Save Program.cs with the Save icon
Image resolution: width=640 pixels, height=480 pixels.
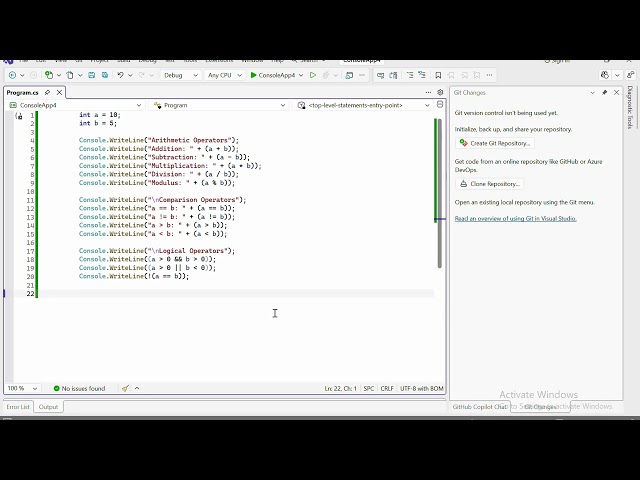[92, 75]
